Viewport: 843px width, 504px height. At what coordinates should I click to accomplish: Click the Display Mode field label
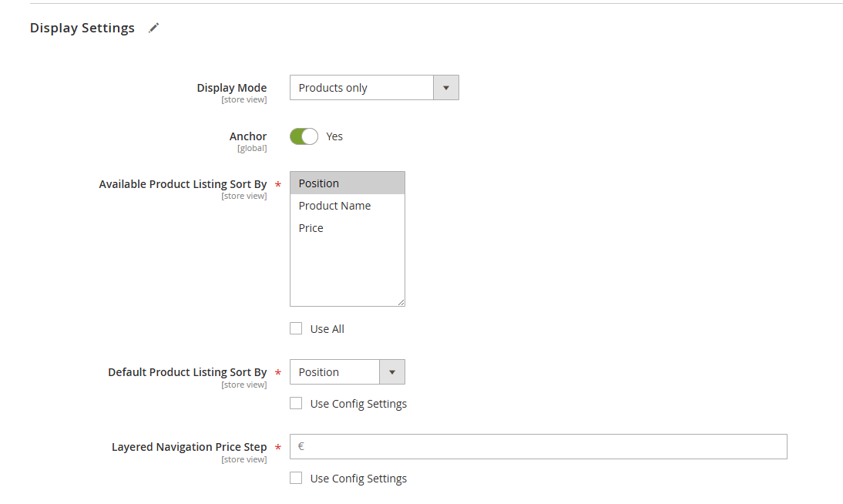[x=231, y=88]
